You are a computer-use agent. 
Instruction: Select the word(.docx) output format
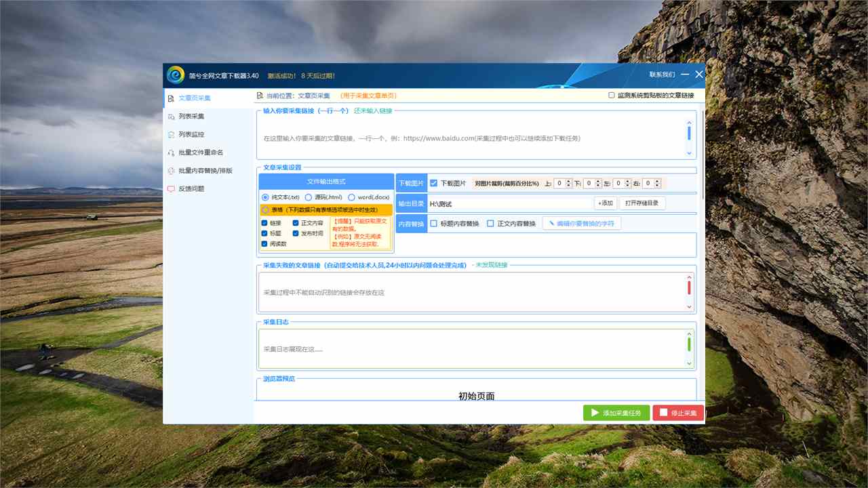pyautogui.click(x=351, y=197)
